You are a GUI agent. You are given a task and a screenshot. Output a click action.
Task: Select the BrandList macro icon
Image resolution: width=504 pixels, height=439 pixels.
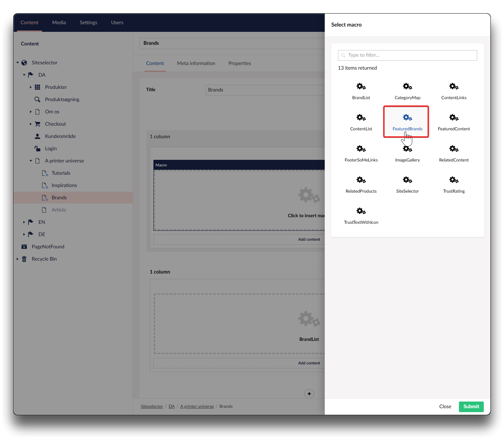point(361,87)
